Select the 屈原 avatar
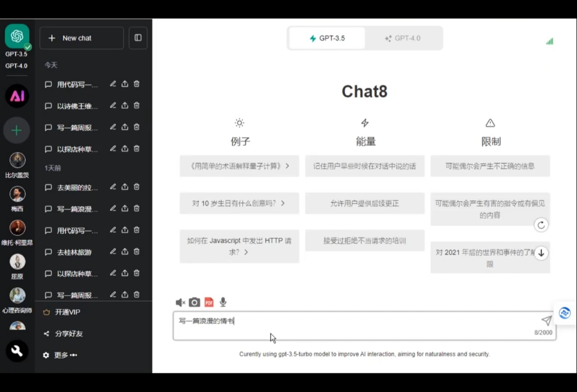The width and height of the screenshot is (577, 392). [x=17, y=262]
